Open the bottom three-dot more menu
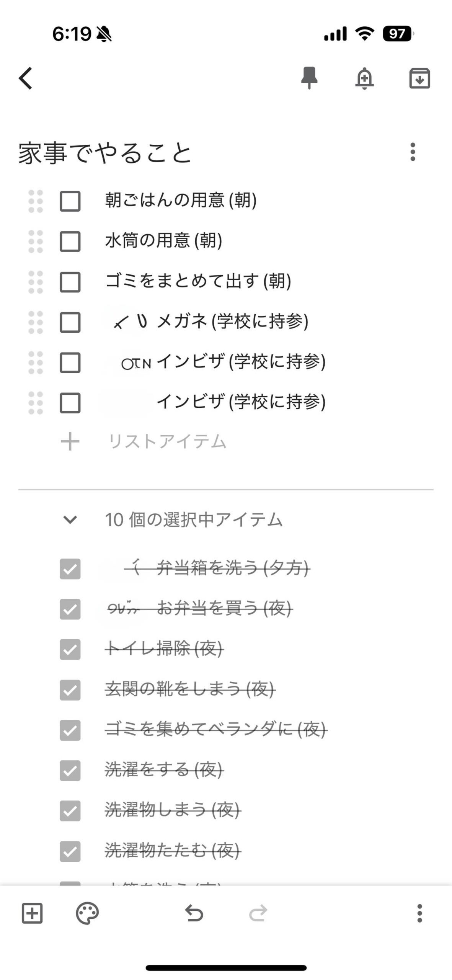Viewport: 452px width, 980px height. pyautogui.click(x=419, y=913)
